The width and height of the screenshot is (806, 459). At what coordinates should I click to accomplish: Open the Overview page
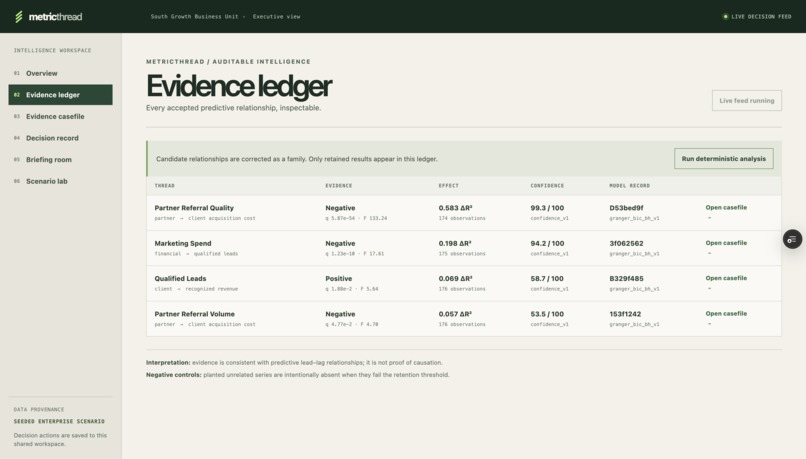click(x=60, y=73)
